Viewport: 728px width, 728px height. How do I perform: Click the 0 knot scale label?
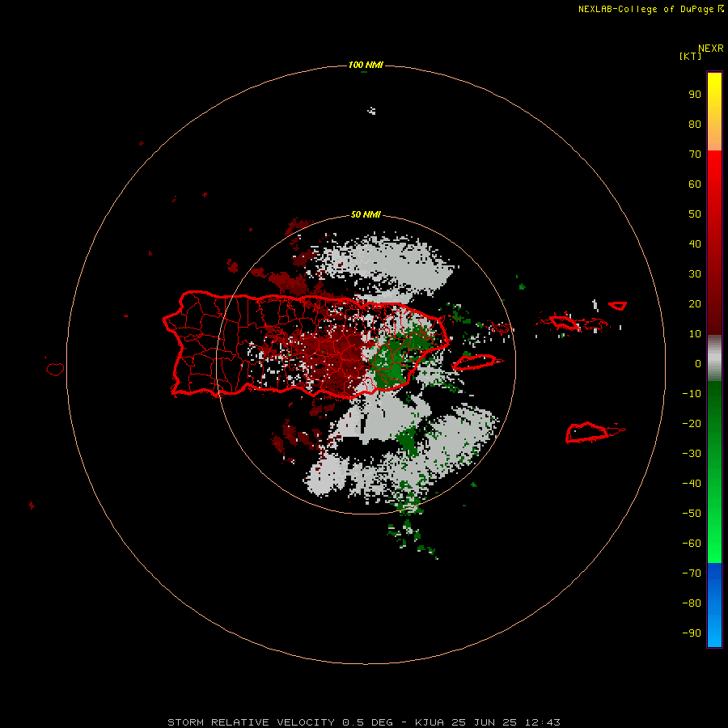(x=698, y=363)
